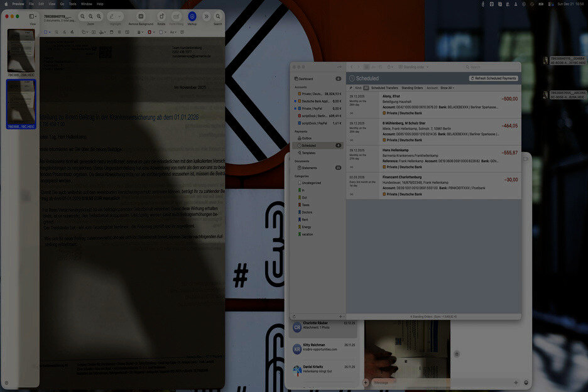Viewport: 588px width, 392px height.
Task: Toggle the All kind filter
Action: pyautogui.click(x=366, y=88)
